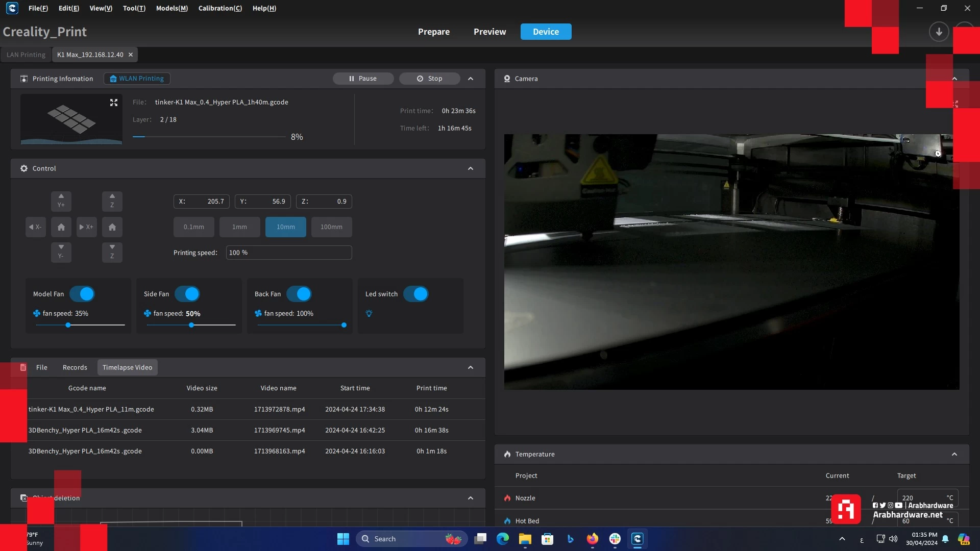Collapse the Control panel
The height and width of the screenshot is (551, 980).
tap(471, 168)
